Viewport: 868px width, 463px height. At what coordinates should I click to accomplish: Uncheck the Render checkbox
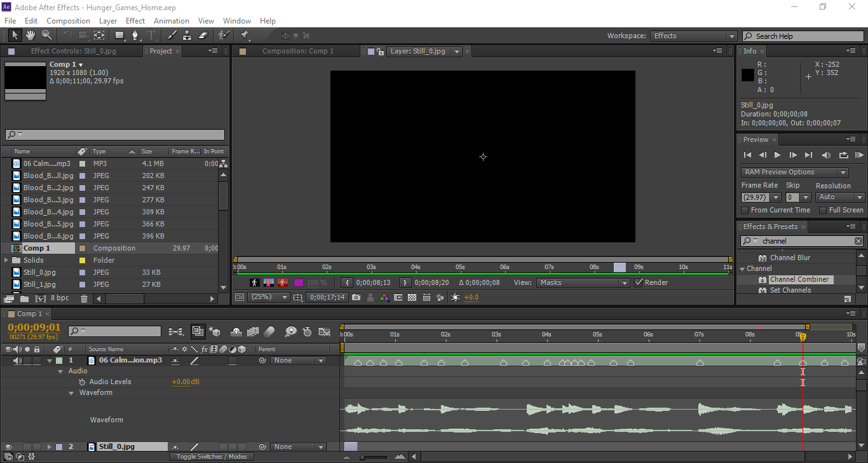pyautogui.click(x=639, y=282)
